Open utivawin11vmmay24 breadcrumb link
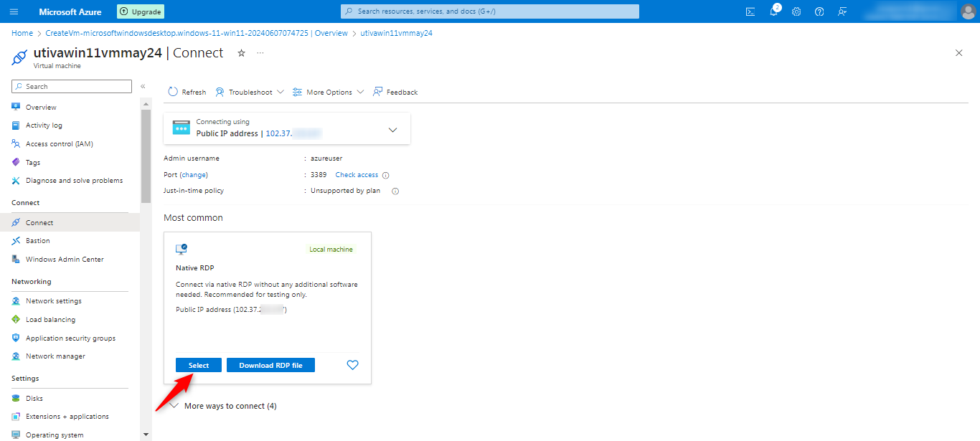 coord(396,33)
